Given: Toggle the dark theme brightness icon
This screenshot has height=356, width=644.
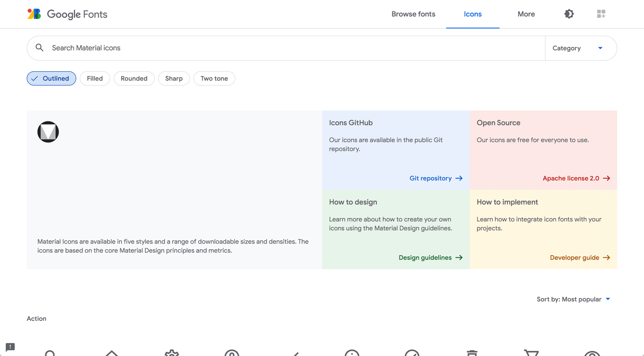Looking at the screenshot, I should point(569,14).
